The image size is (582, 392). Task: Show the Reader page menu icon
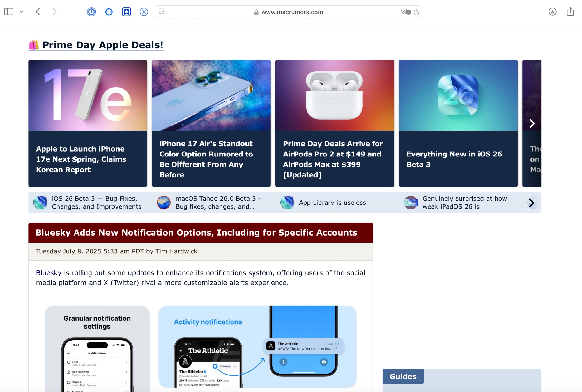tap(161, 12)
